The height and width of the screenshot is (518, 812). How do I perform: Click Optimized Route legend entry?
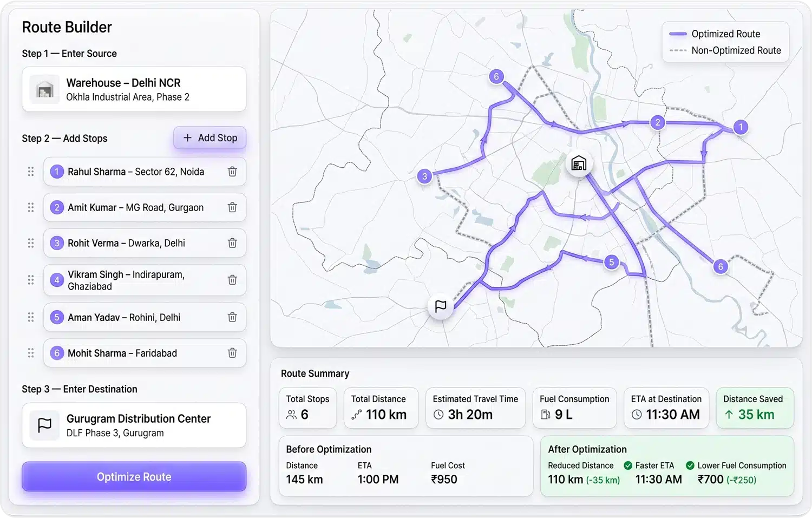[x=715, y=34]
